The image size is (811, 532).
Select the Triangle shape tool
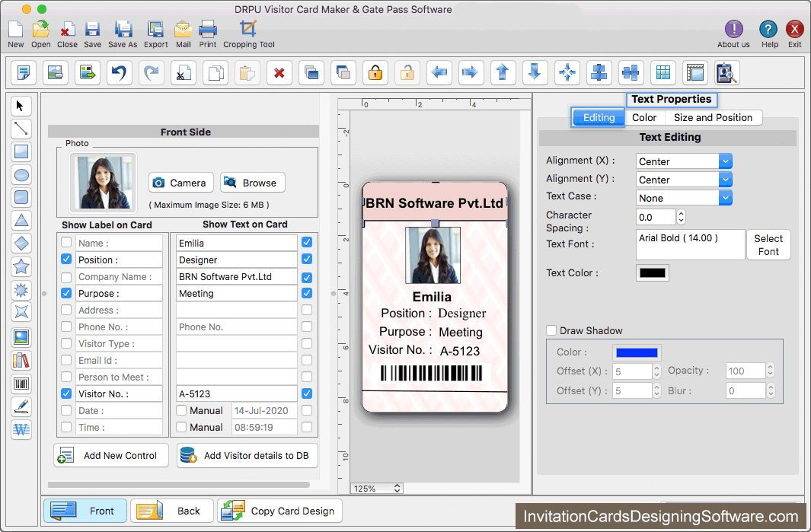click(21, 220)
